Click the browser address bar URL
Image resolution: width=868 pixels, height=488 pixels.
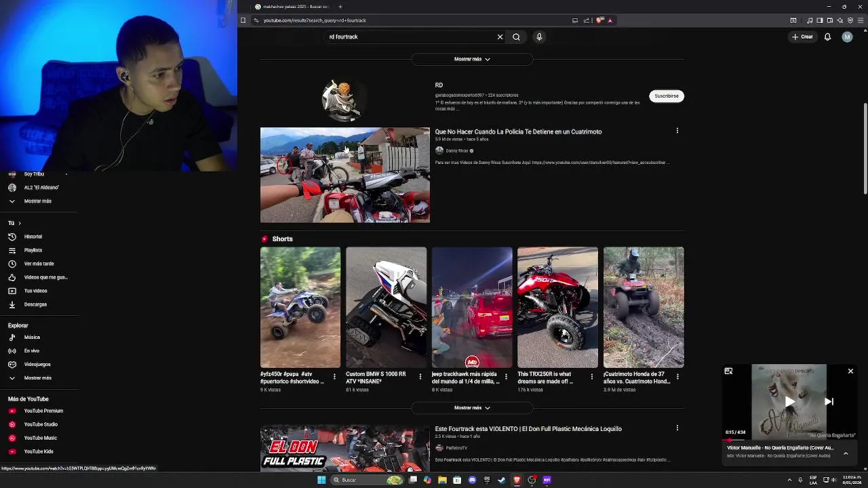click(315, 20)
